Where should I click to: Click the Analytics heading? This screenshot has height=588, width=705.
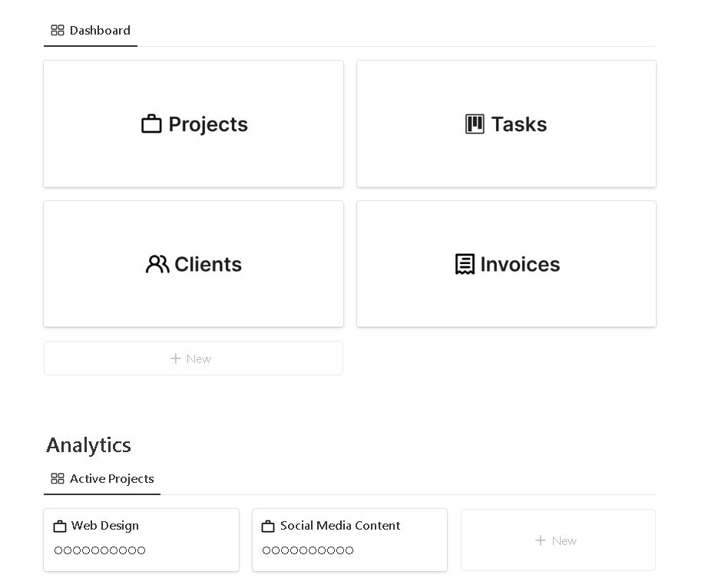89,445
